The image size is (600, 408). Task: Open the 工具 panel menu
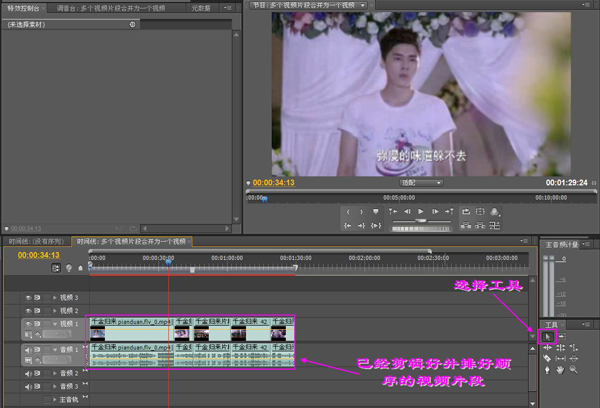(587, 325)
